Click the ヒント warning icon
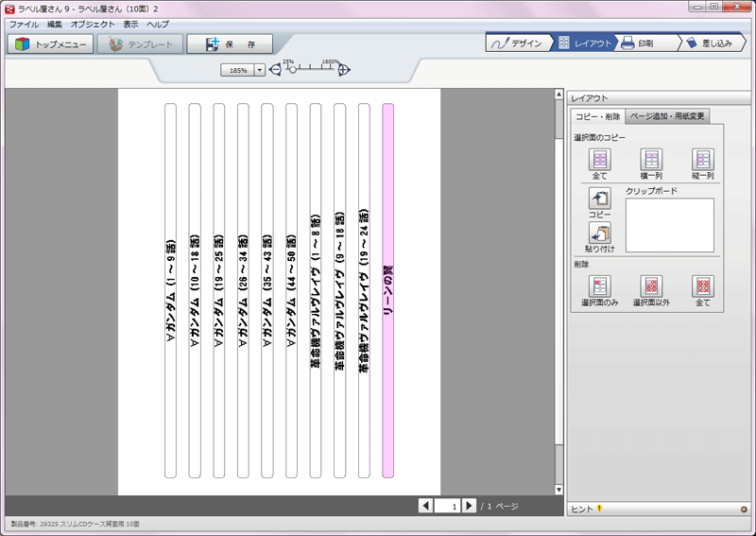The height and width of the screenshot is (536, 756). click(599, 508)
